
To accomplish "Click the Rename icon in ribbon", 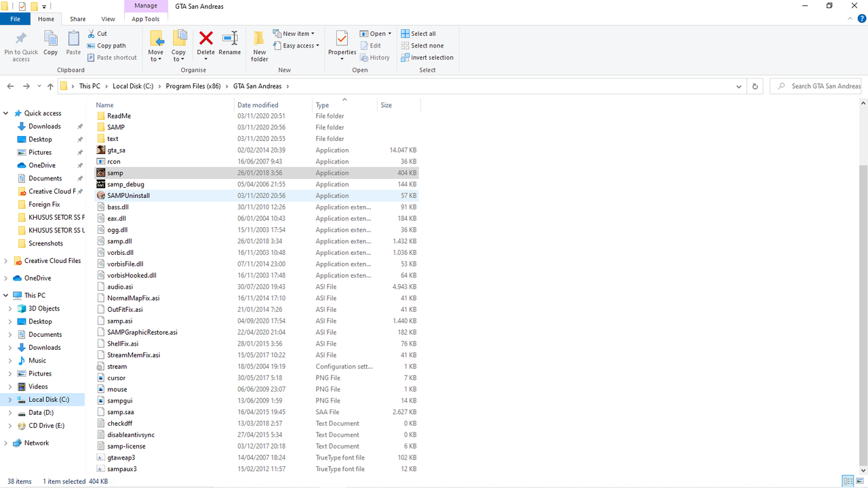I will pyautogui.click(x=230, y=38).
